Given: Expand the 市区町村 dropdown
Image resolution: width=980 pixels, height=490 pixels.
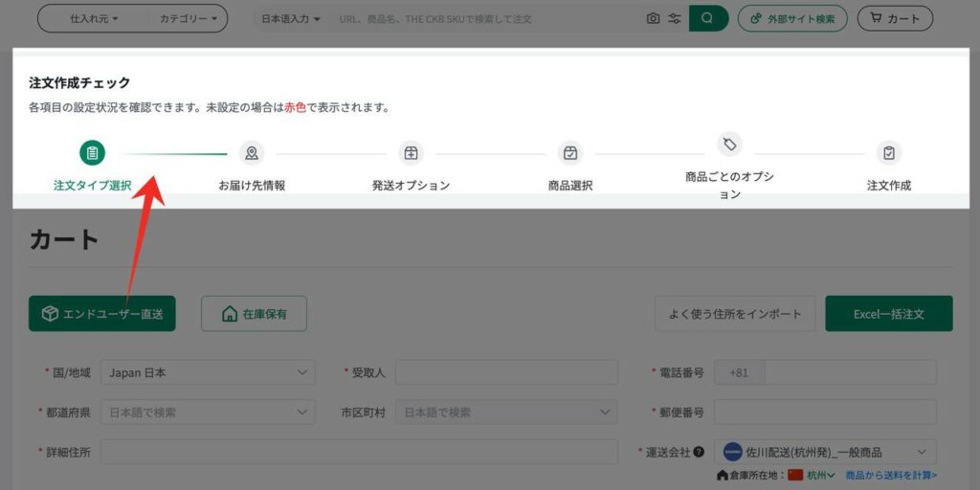Looking at the screenshot, I should pos(506,412).
